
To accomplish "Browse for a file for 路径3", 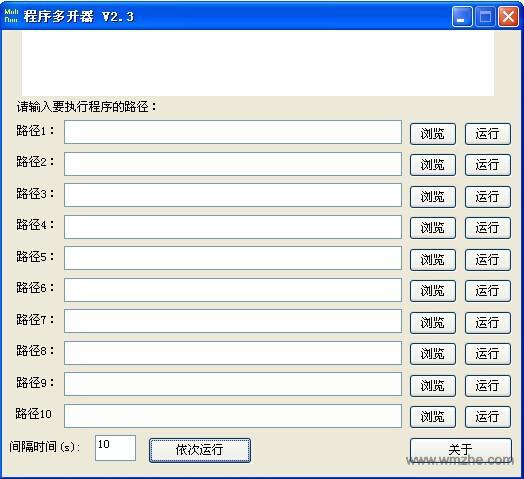I will (x=433, y=197).
